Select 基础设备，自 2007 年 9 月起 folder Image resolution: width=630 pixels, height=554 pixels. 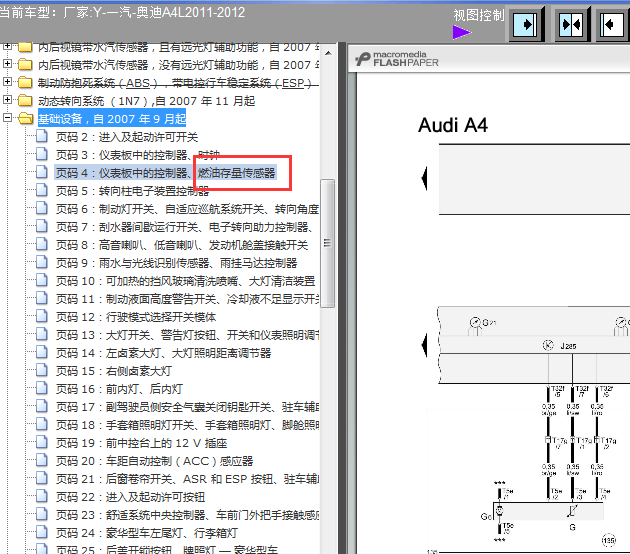pos(112,119)
